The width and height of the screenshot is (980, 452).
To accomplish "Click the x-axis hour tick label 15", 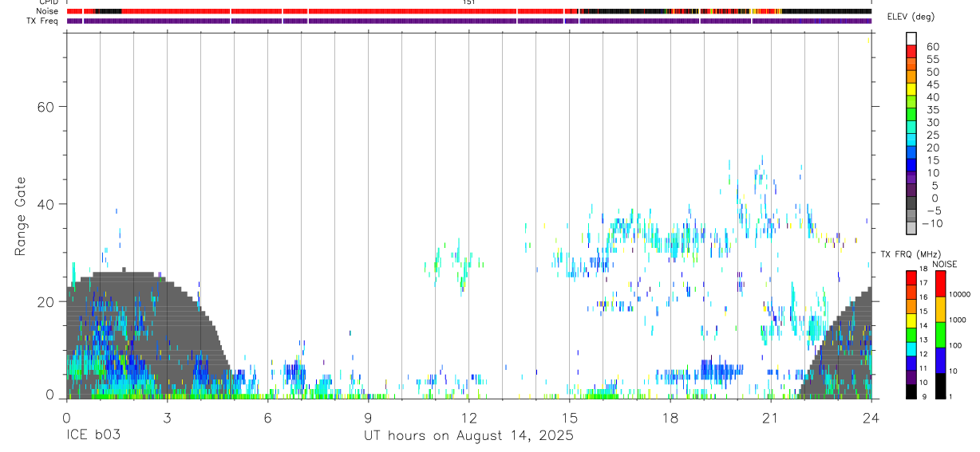I will (x=569, y=418).
